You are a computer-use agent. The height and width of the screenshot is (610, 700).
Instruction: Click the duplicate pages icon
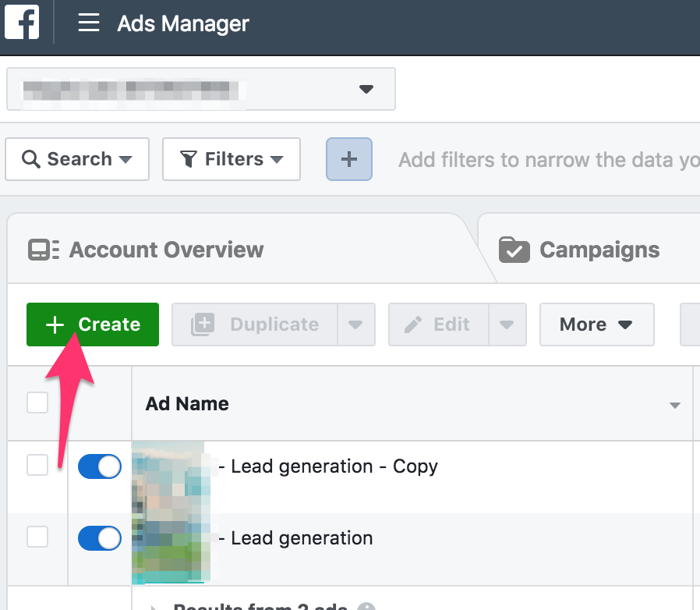[x=203, y=325]
